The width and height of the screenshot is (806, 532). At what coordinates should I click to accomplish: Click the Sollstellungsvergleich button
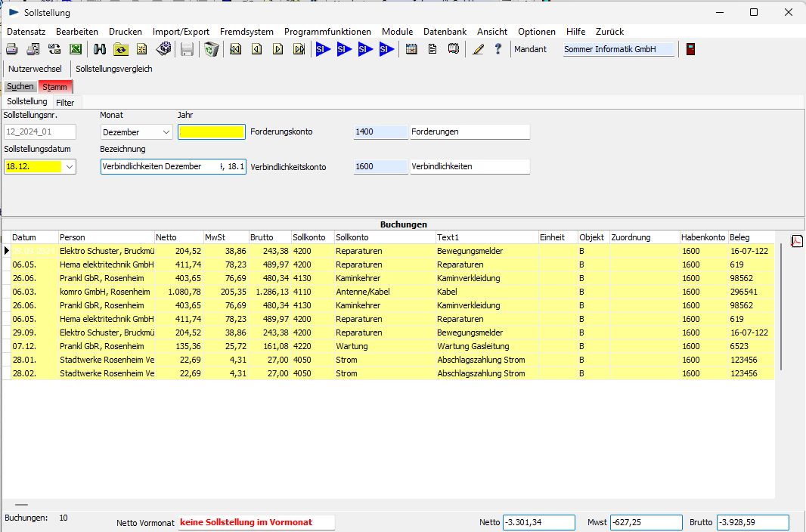pyautogui.click(x=114, y=69)
